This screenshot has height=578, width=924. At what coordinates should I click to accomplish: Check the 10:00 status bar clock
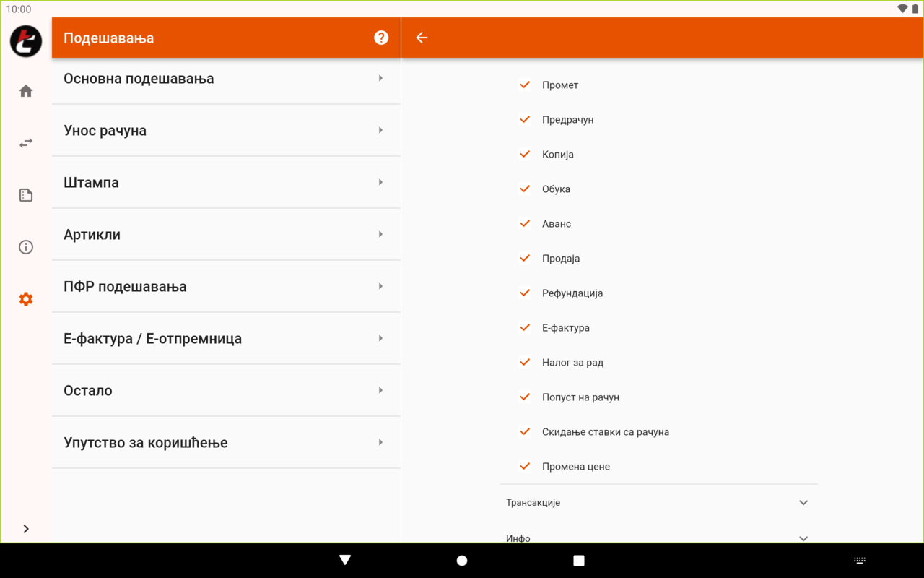click(x=19, y=9)
